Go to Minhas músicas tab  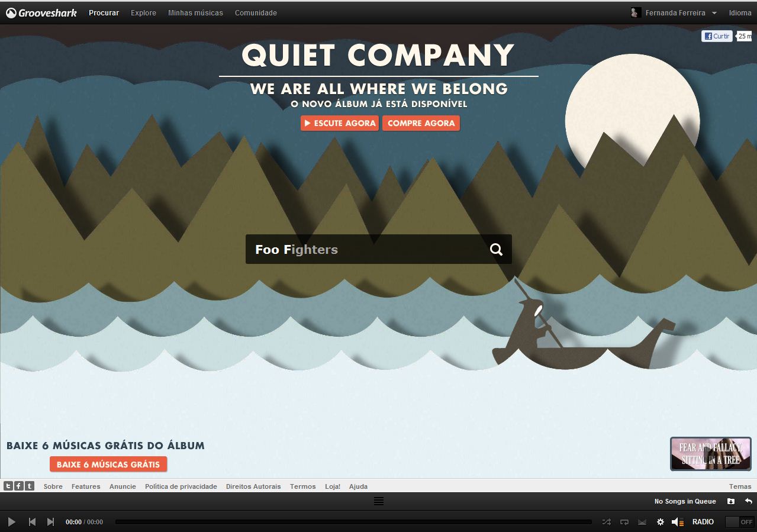(195, 12)
